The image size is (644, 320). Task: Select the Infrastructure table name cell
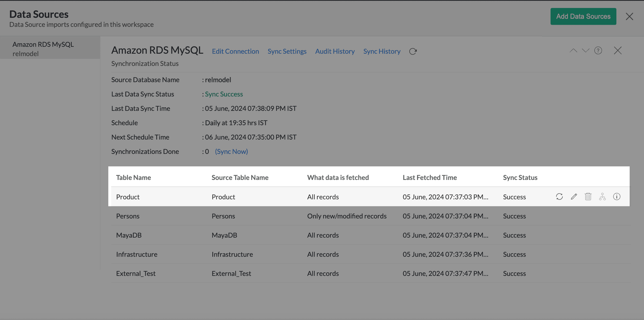[x=137, y=254]
